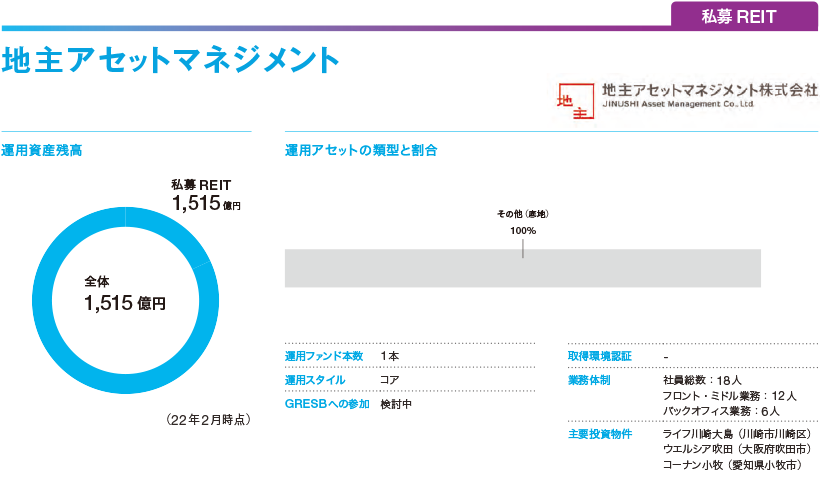Click ライフ川崎大島（川崎市川崎区） entry
Screen dimensions: 820x495
coord(738,434)
